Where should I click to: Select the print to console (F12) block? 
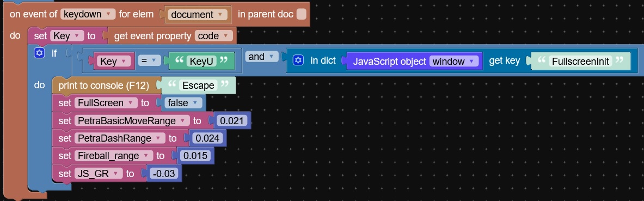tap(103, 86)
